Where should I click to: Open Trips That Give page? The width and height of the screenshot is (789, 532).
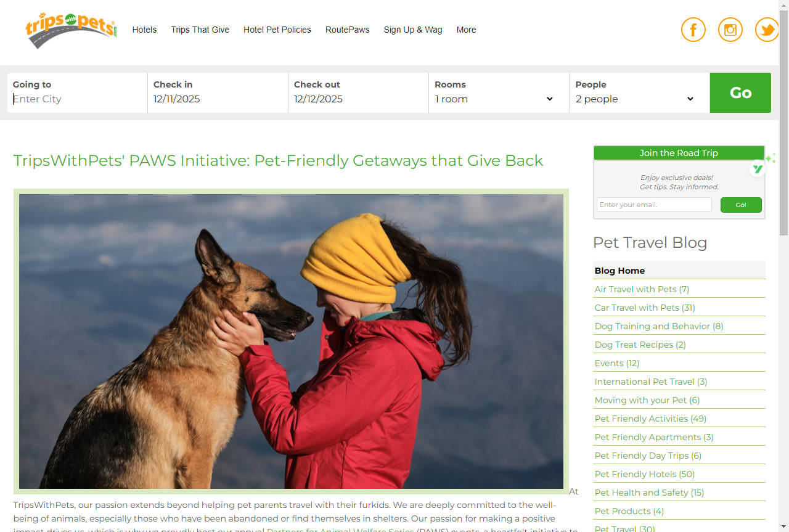tap(200, 30)
